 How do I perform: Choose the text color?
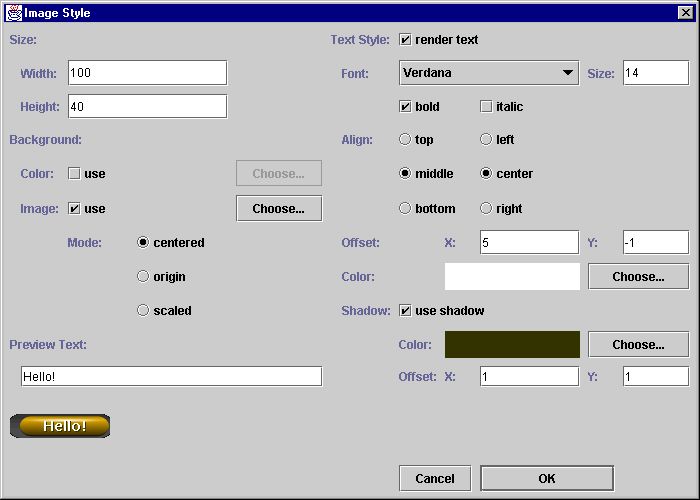pos(638,276)
